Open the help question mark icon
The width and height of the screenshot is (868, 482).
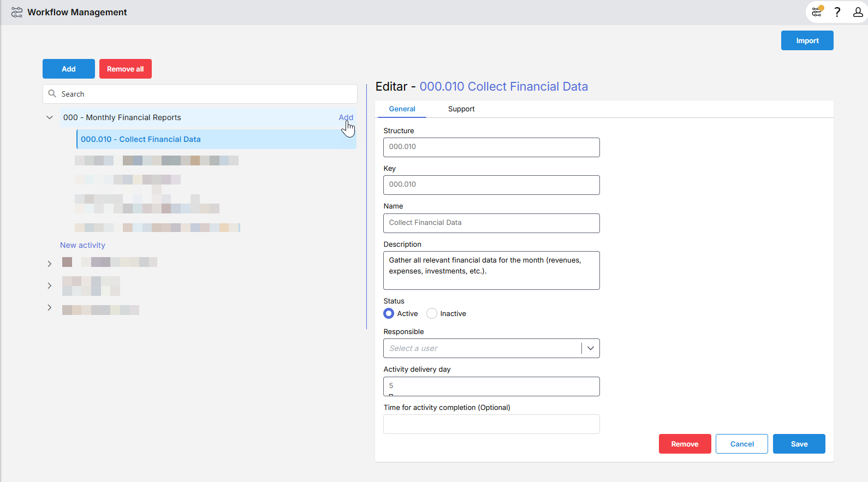(837, 12)
